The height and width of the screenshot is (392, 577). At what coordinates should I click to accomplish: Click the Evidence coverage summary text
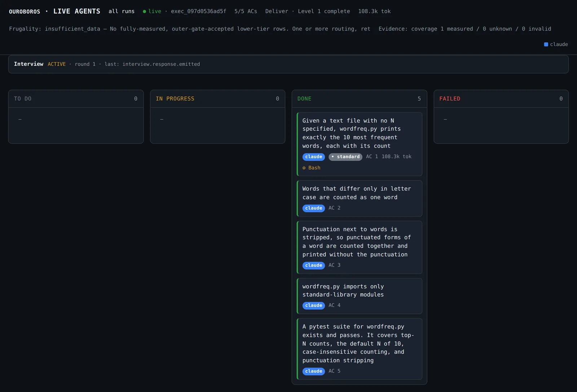point(465,29)
